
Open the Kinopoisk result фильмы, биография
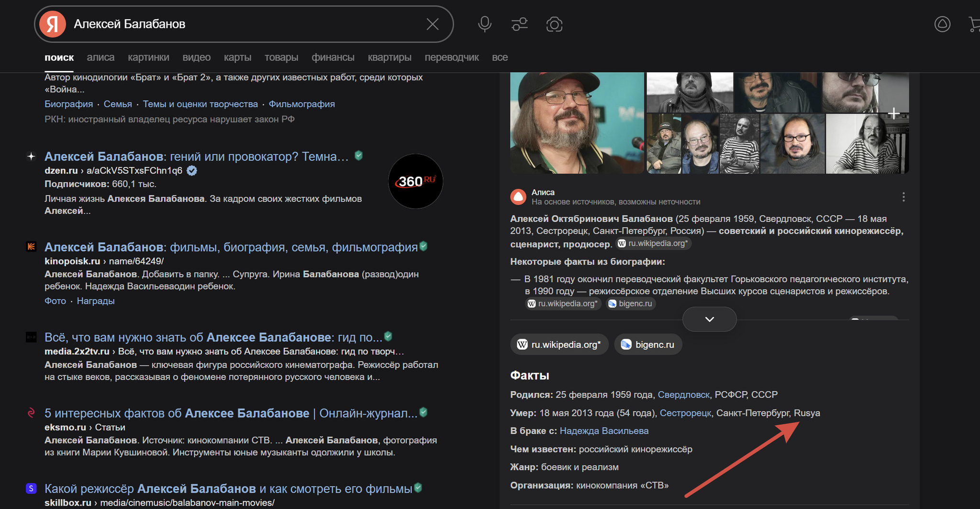coord(231,247)
